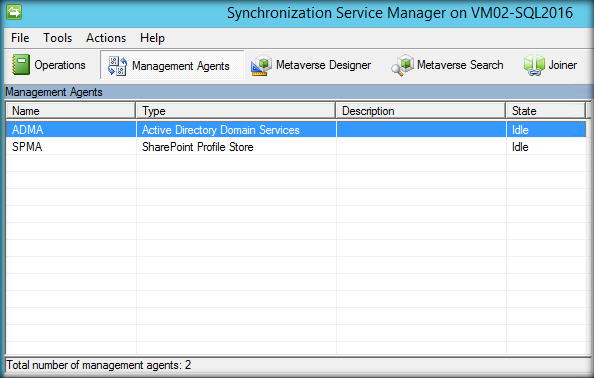Viewport: 594px width, 378px height.
Task: Click the Synchronization Service Manager title bar icon
Action: [x=14, y=12]
